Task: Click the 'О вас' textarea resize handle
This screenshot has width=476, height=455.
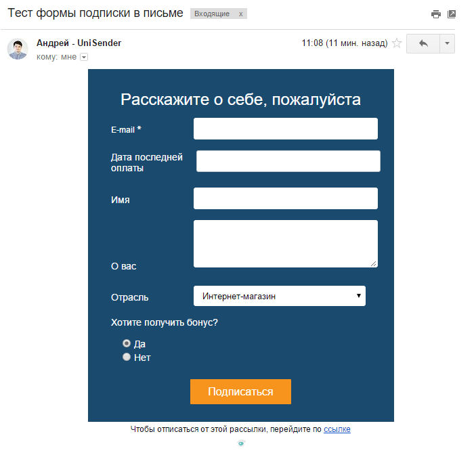Action: 374,264
